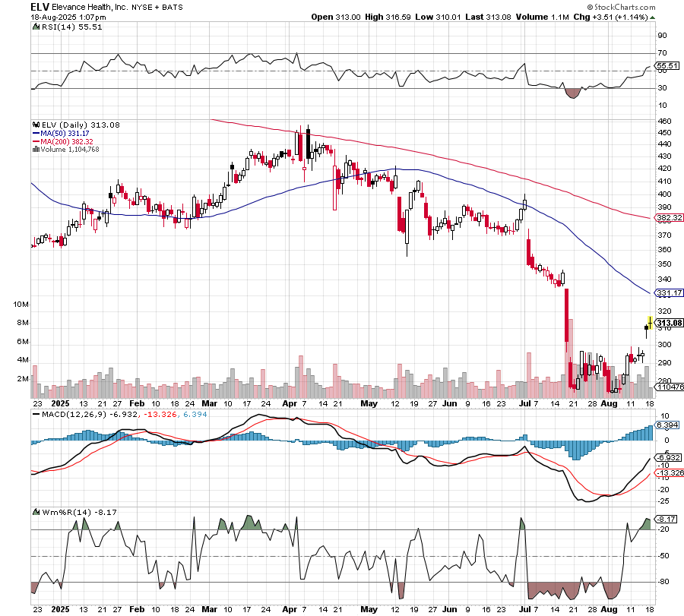684x616 pixels.
Task: Click the Volume 1.1M header value
Action: click(542, 17)
